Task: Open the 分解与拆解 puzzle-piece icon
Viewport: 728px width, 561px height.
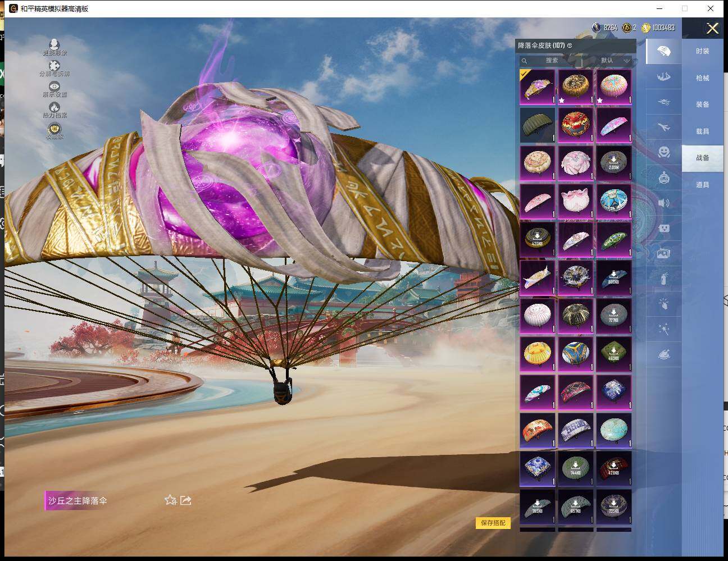Action: pos(54,66)
